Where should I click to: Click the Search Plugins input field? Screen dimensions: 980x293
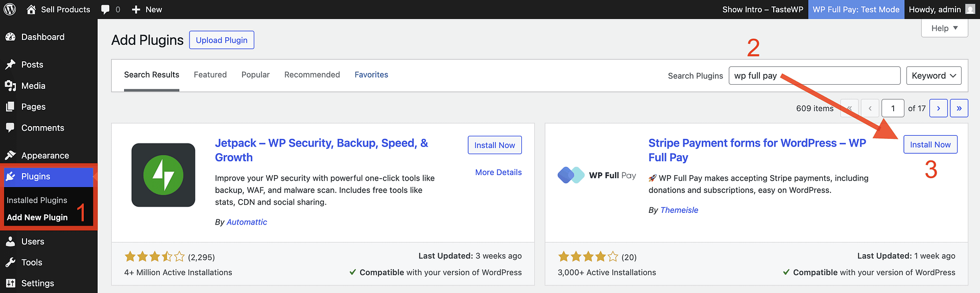[815, 76]
